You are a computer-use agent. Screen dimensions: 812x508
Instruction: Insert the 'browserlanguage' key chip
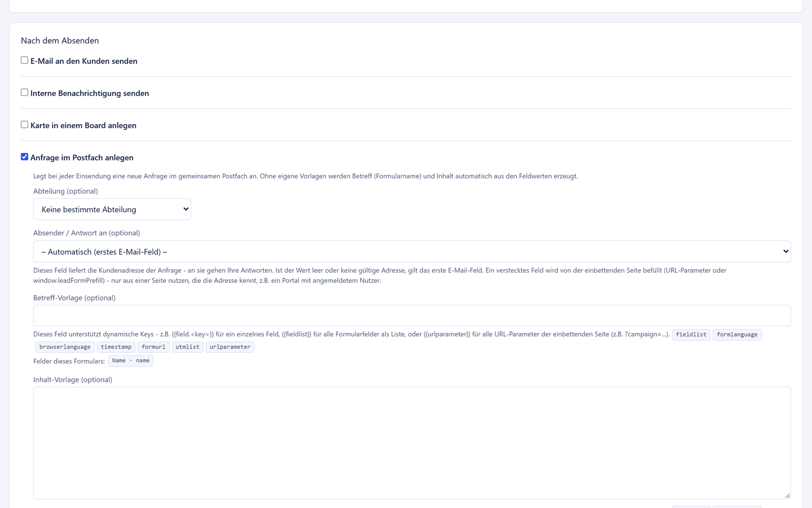coord(65,347)
